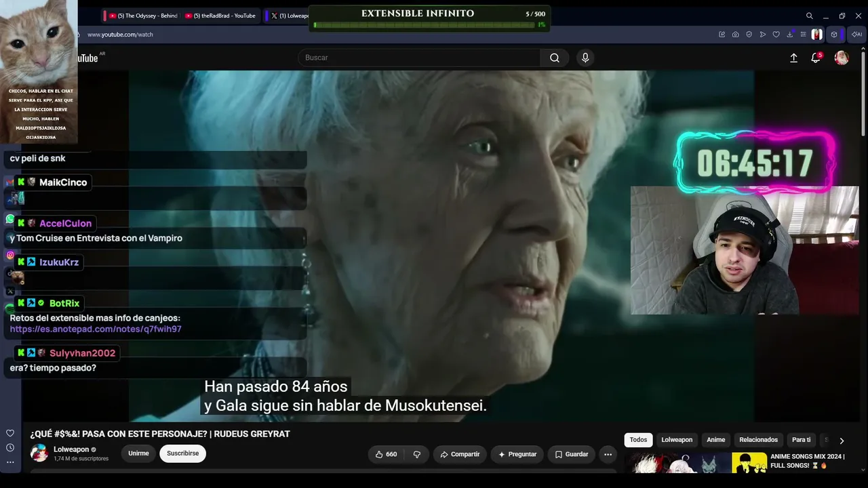
Task: Click the Extensible Infinito green progress bar
Action: (x=424, y=25)
